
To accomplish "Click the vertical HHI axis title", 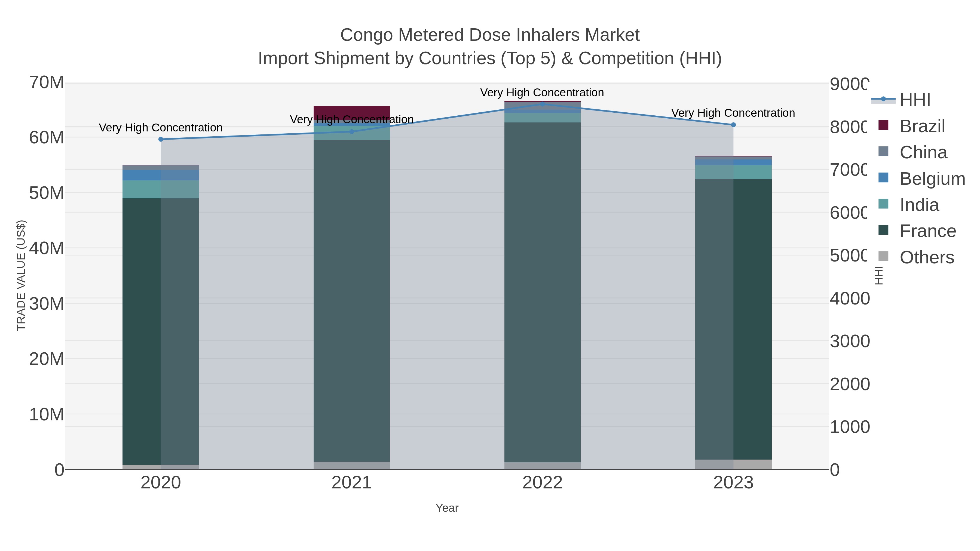I will (x=878, y=275).
